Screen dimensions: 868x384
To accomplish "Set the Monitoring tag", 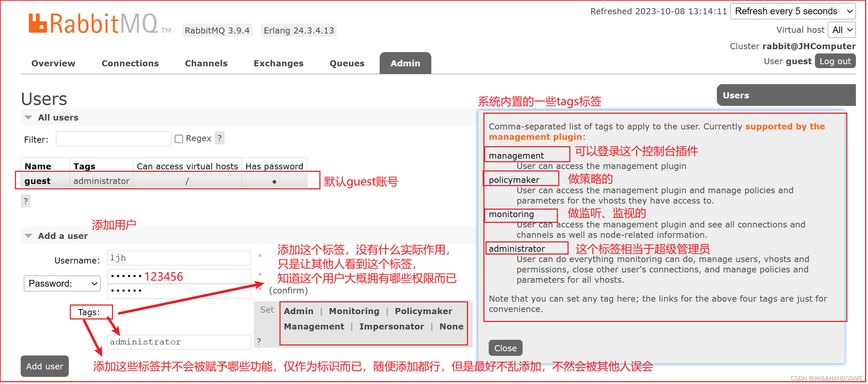I will [x=354, y=311].
